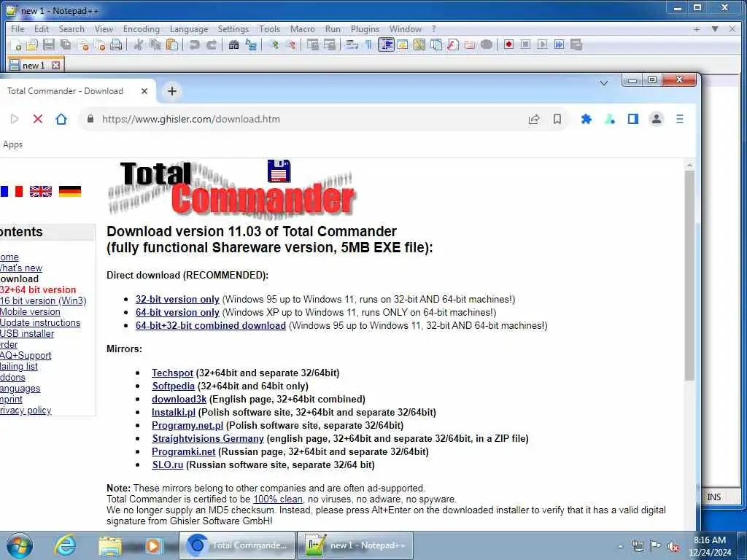
Task: Close the Total Commander - Download browser tab
Action: 144,91
